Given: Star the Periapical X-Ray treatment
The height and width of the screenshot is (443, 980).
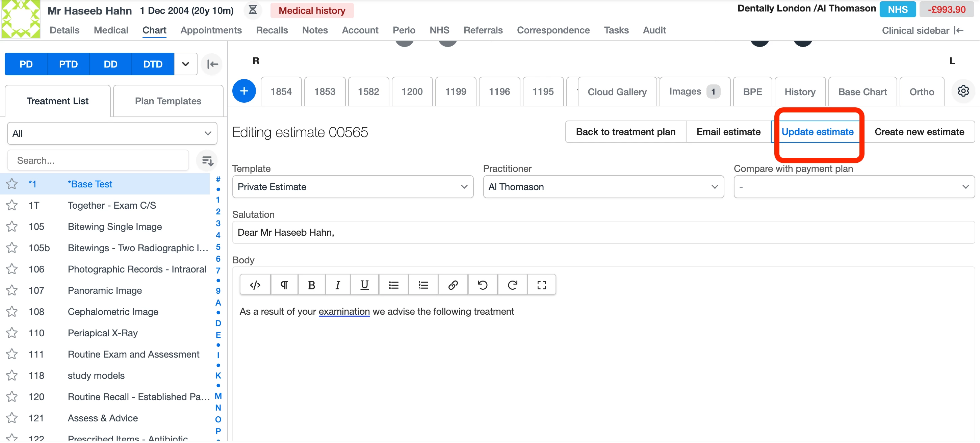Looking at the screenshot, I should pos(12,333).
